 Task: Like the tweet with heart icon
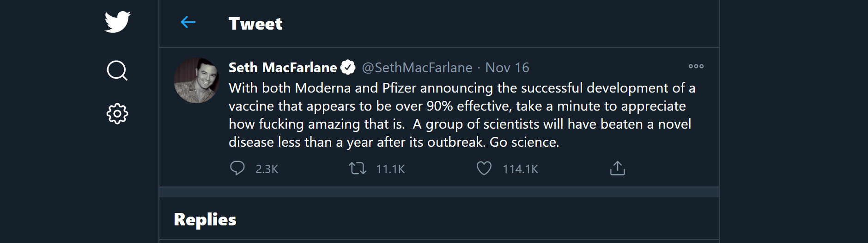pyautogui.click(x=484, y=168)
